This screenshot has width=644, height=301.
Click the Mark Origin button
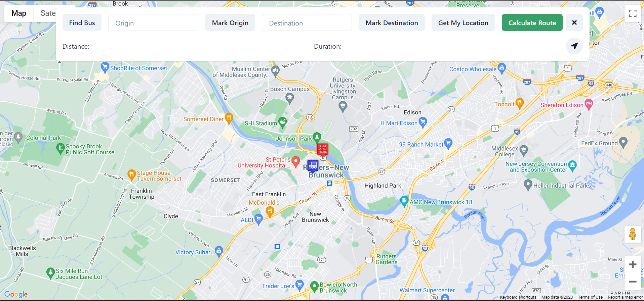click(230, 23)
